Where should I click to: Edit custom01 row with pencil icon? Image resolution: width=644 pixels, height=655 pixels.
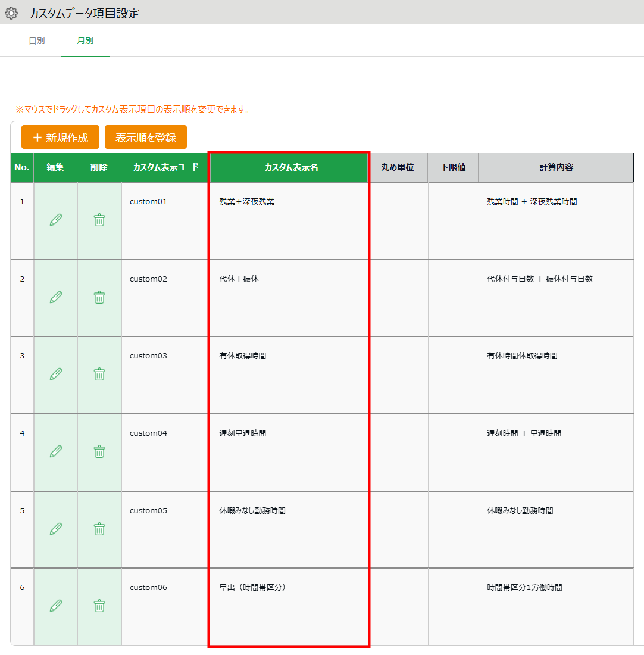tap(56, 220)
